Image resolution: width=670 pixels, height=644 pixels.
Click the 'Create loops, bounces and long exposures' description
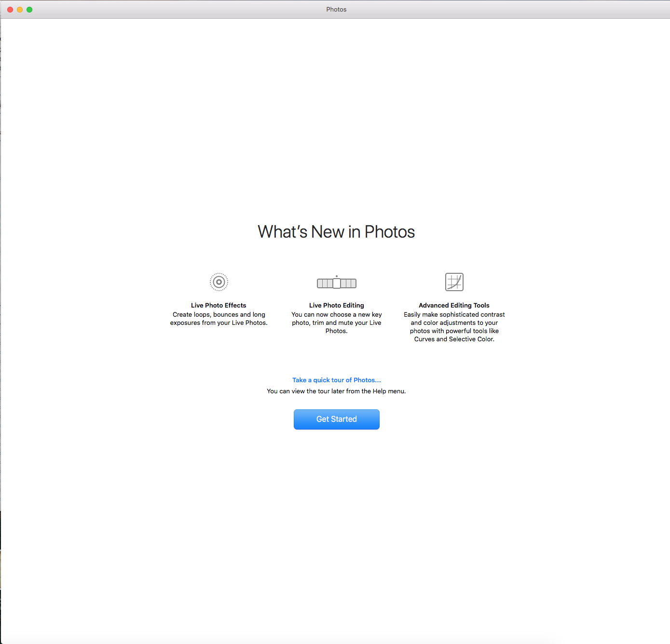[x=219, y=319]
